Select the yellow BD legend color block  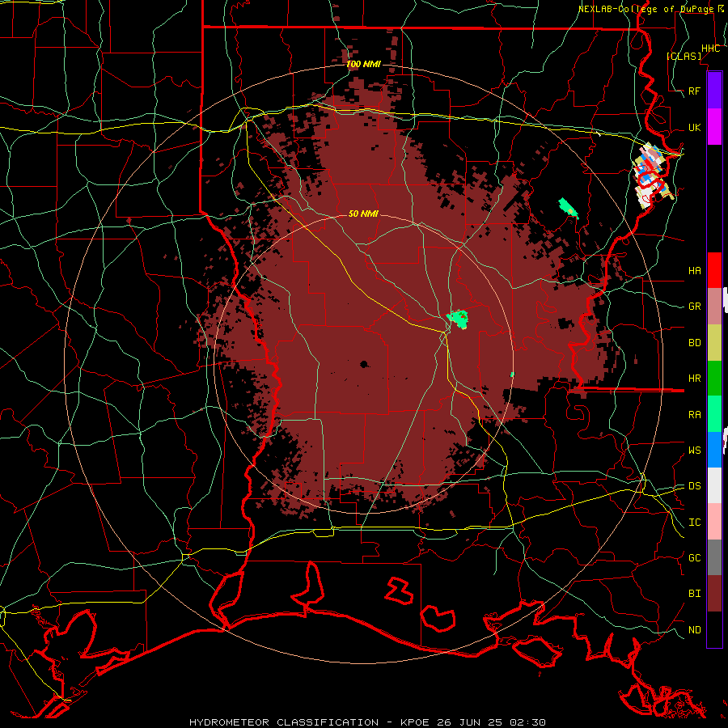tap(714, 343)
